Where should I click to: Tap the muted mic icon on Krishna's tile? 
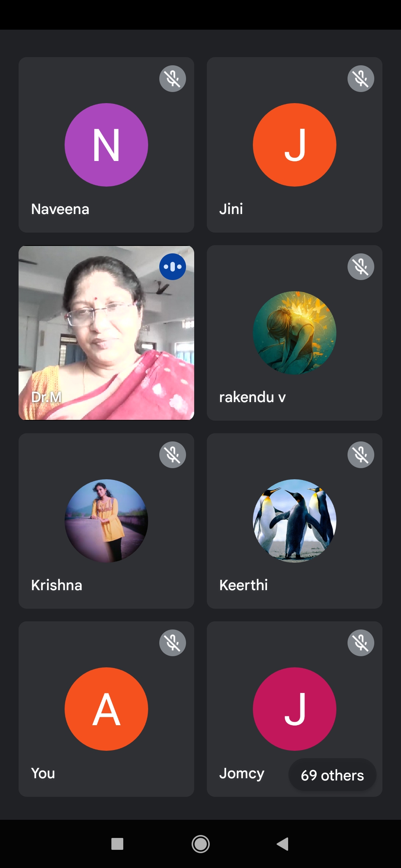click(173, 455)
